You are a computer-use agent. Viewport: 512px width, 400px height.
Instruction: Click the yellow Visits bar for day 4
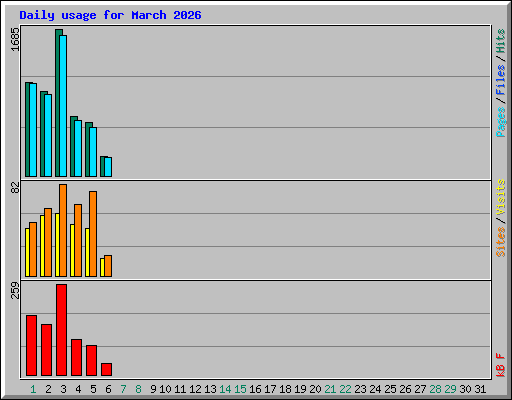(x=72, y=250)
